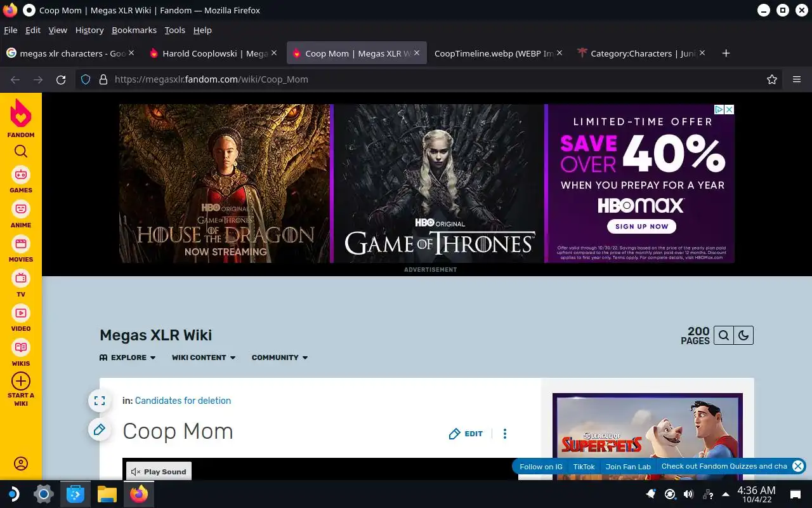Click the Candidates for deletion link
The width and height of the screenshot is (812, 508).
[x=183, y=401]
